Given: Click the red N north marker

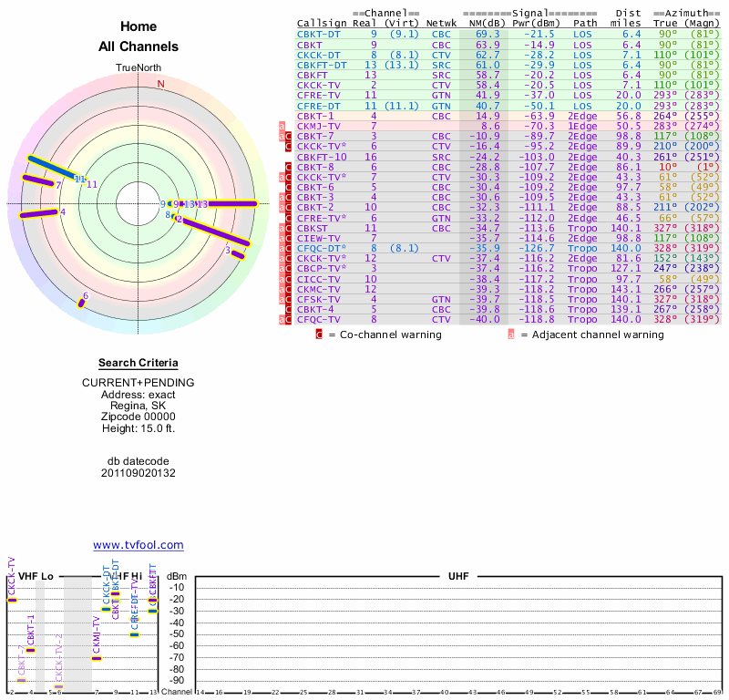Looking at the screenshot, I should [x=161, y=84].
